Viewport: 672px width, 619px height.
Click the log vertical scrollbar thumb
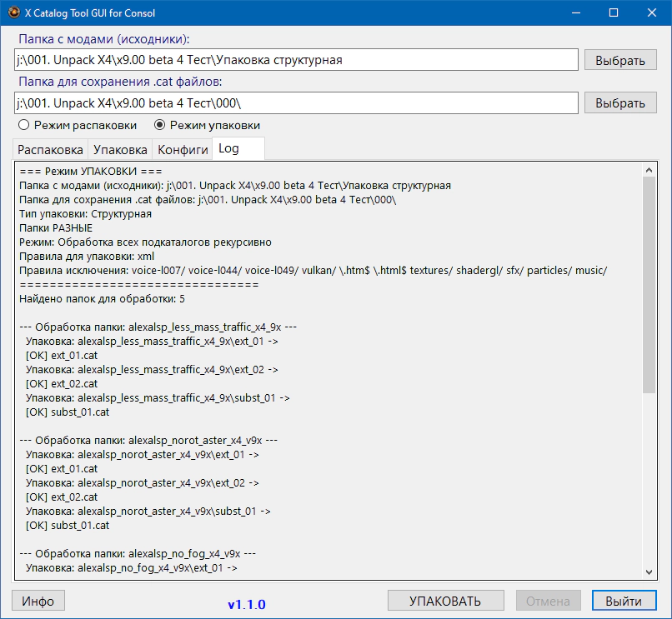pos(649,283)
